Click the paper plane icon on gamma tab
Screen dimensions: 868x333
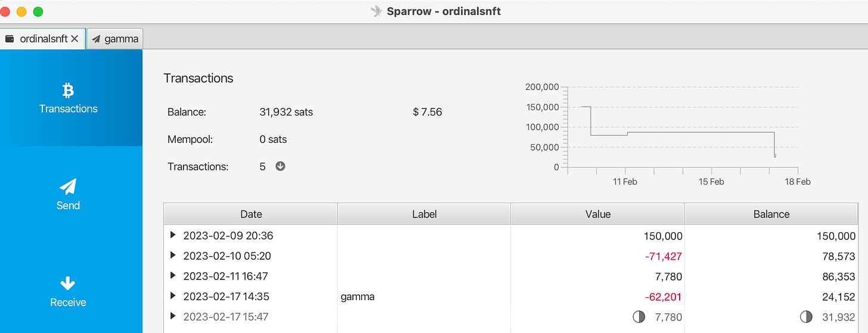click(x=96, y=39)
